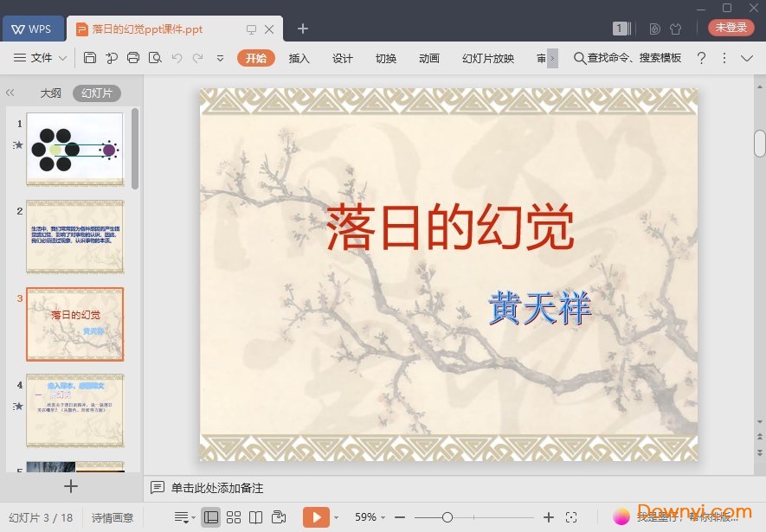Open the skin/theme shirt icon in title bar
Viewport: 766px width, 532px height.
tap(676, 27)
